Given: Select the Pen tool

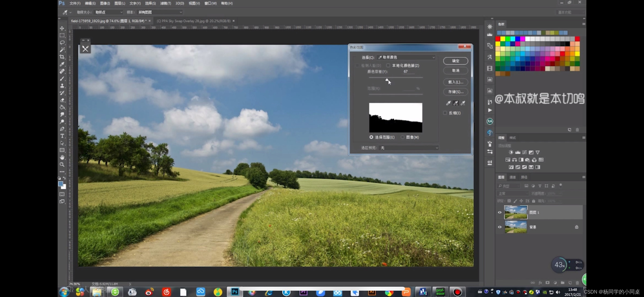Looking at the screenshot, I should pyautogui.click(x=62, y=129).
